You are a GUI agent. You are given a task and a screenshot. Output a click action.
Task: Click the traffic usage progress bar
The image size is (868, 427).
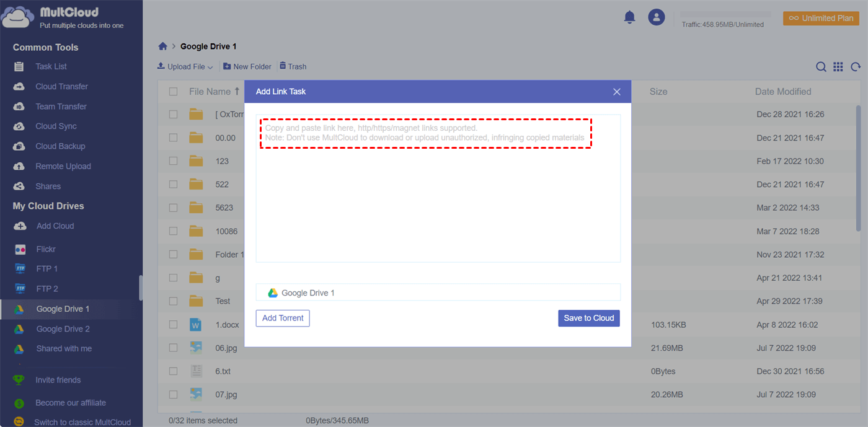click(x=725, y=14)
